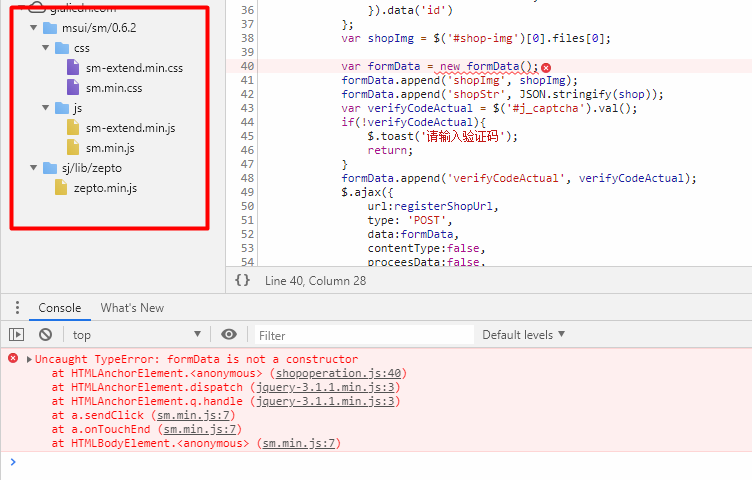Open zepto.min.js in the file tree
Viewport: 752px width, 480px height.
tap(105, 188)
